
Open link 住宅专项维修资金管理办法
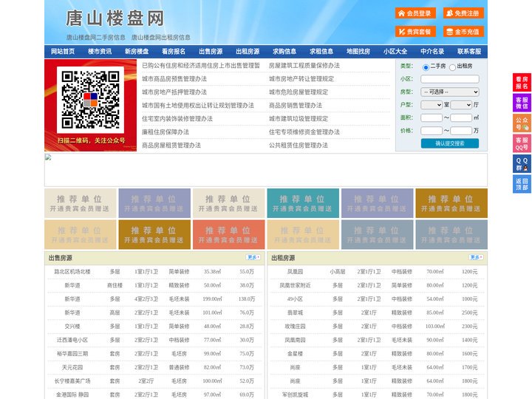[x=304, y=132]
